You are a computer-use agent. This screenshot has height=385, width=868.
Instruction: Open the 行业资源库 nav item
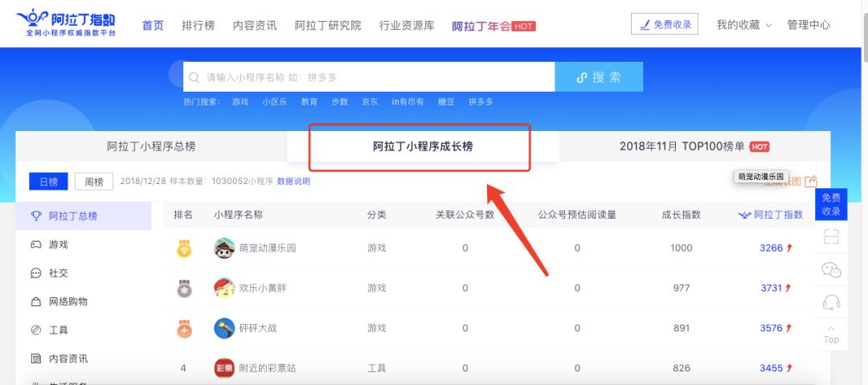pos(407,26)
